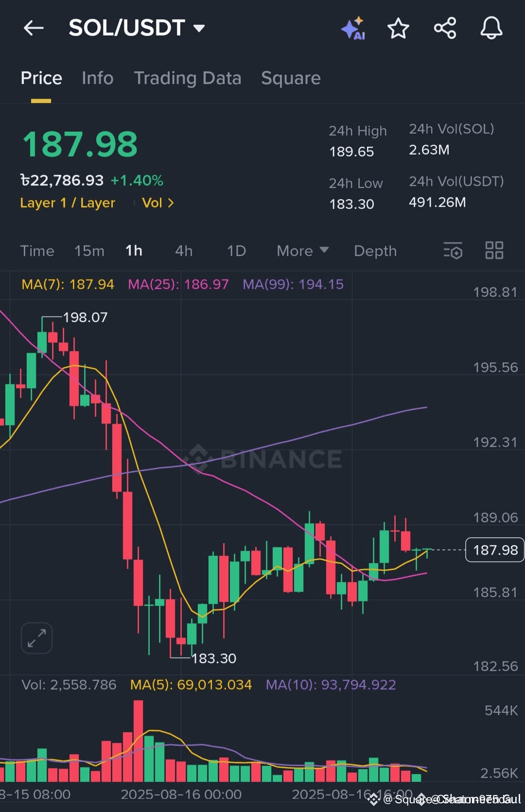Switch to the Info tab

[97, 78]
